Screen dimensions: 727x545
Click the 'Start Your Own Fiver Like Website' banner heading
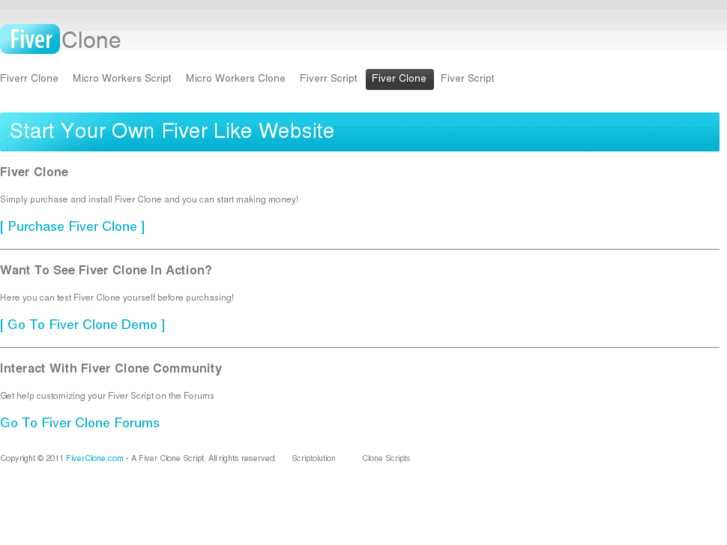click(172, 131)
